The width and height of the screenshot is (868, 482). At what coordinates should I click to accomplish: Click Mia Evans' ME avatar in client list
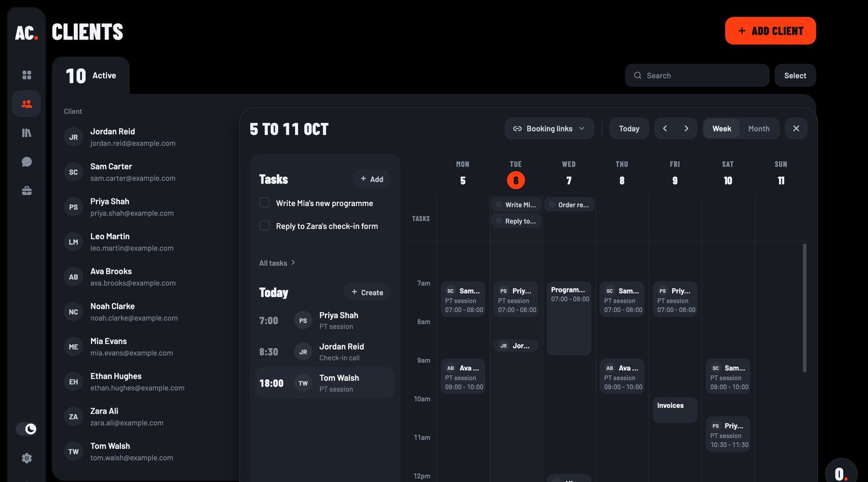coord(73,347)
